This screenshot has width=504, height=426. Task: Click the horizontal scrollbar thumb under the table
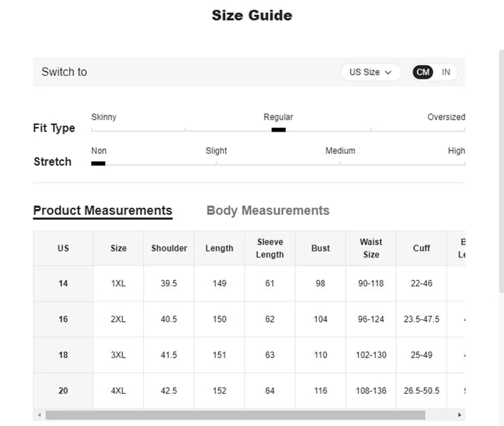coord(235,415)
